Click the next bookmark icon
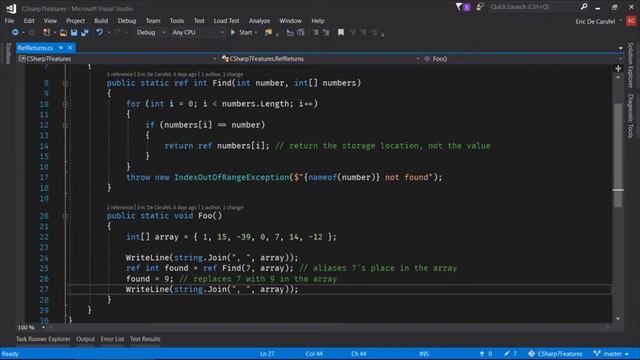Viewport: 640px width, 360px height. (x=363, y=32)
